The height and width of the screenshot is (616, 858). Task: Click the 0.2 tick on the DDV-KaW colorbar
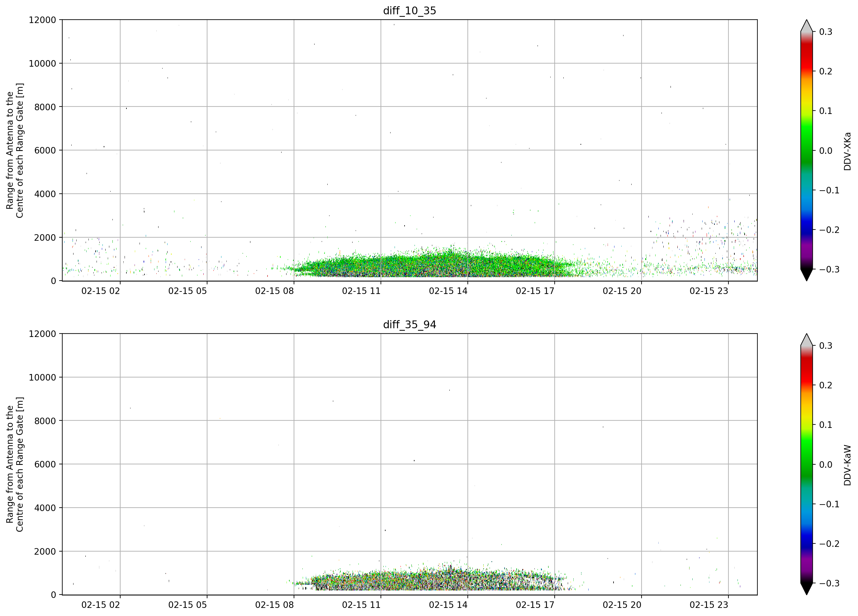(x=826, y=386)
